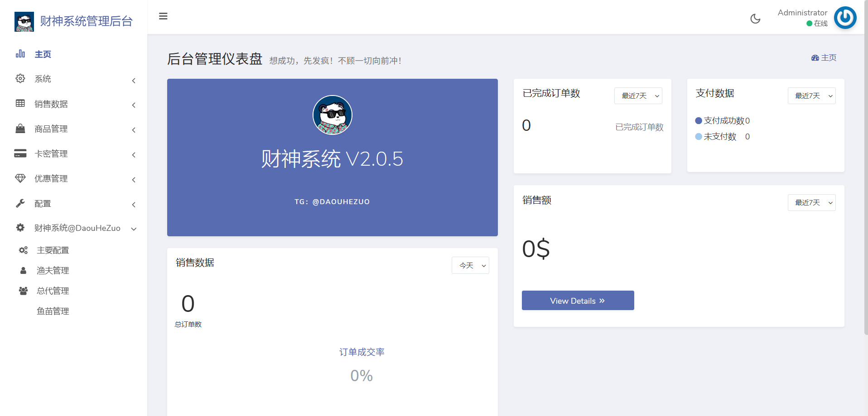Click the wrench icon for 配置
This screenshot has height=416, width=868.
[20, 203]
